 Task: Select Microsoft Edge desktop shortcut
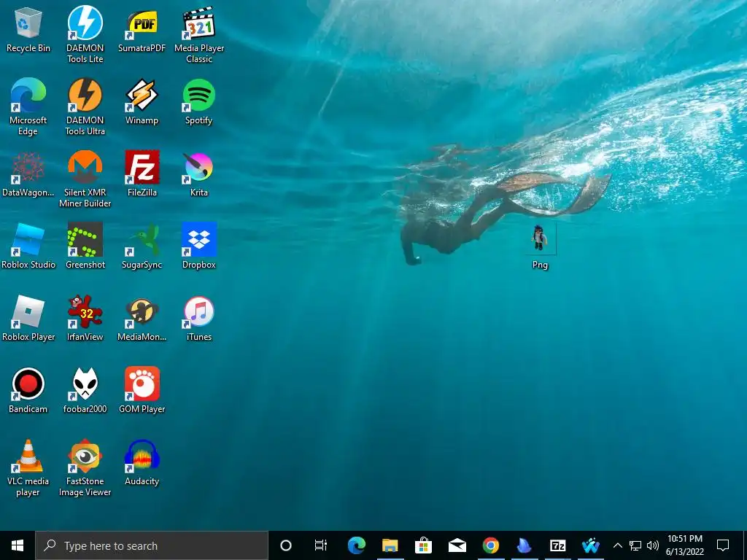[28, 107]
